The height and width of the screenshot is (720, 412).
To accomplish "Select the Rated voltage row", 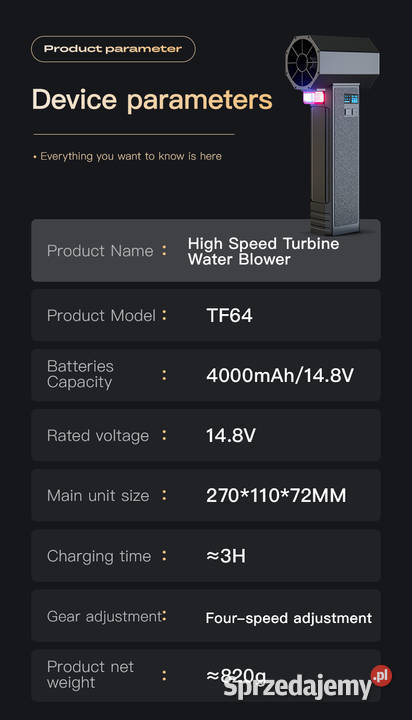I will pyautogui.click(x=206, y=435).
